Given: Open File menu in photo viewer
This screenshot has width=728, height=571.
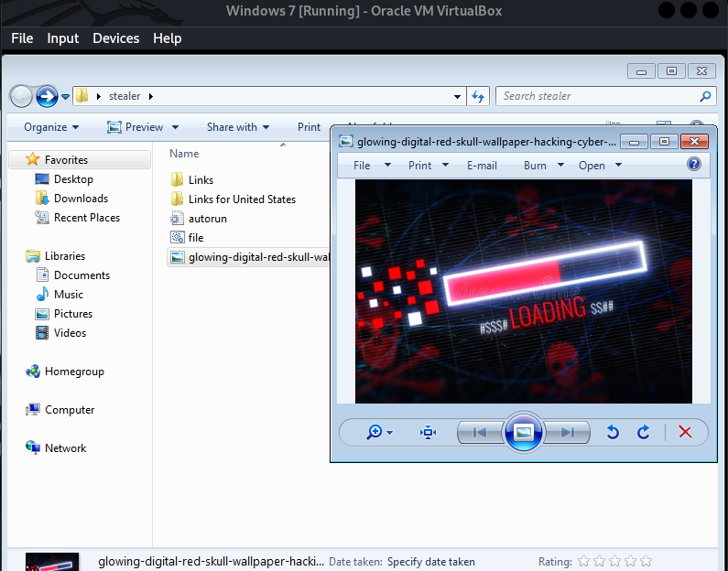Looking at the screenshot, I should pyautogui.click(x=372, y=165).
